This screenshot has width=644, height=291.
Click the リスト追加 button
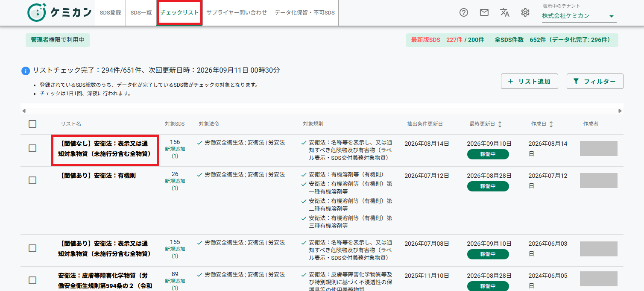coord(530,81)
